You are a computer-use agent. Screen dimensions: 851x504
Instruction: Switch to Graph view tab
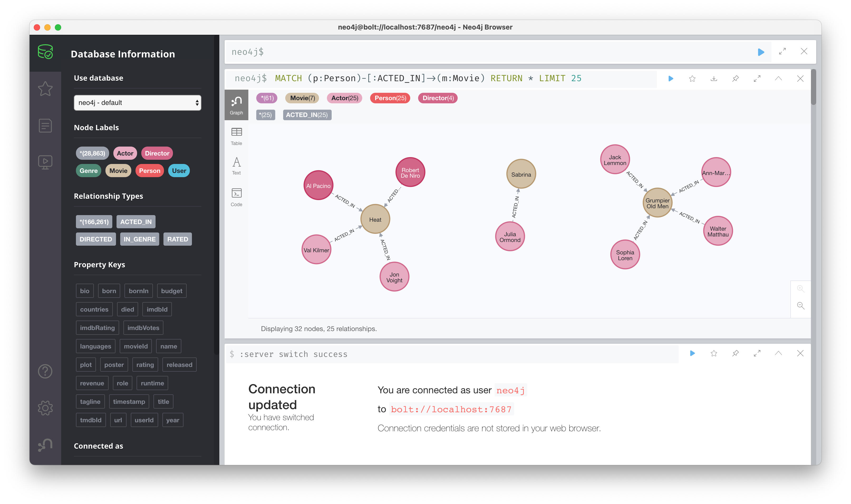tap(236, 105)
